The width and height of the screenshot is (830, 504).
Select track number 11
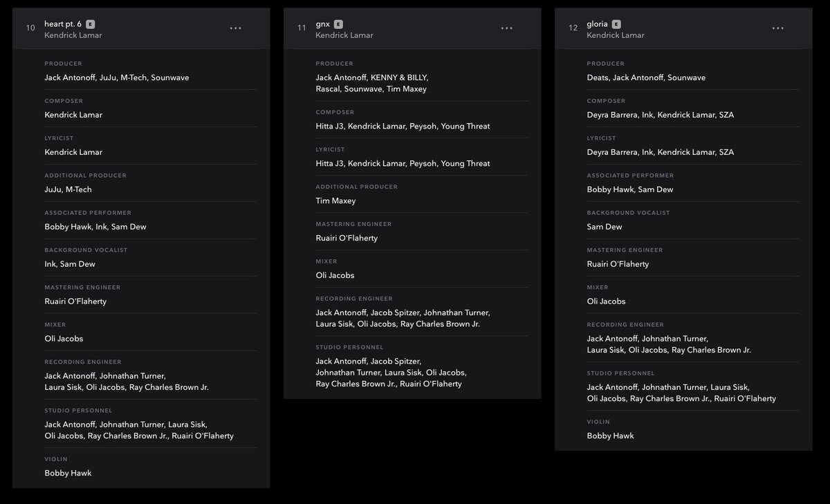pos(302,28)
